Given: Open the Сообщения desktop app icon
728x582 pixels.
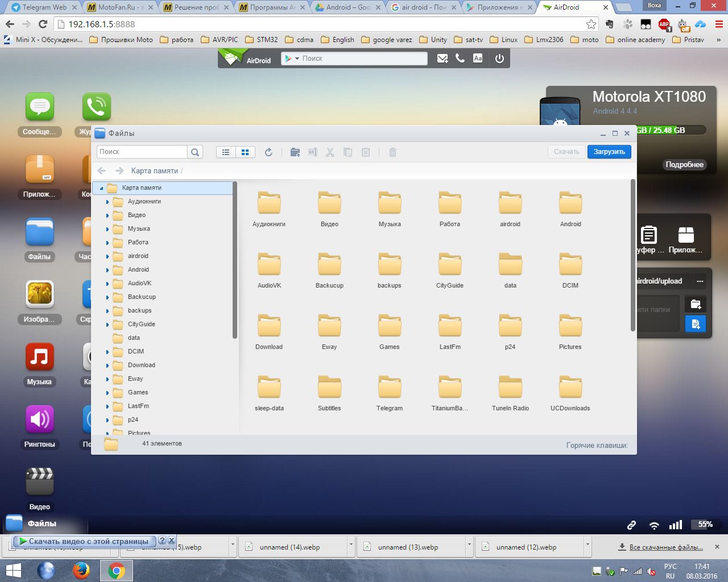Looking at the screenshot, I should [x=39, y=107].
